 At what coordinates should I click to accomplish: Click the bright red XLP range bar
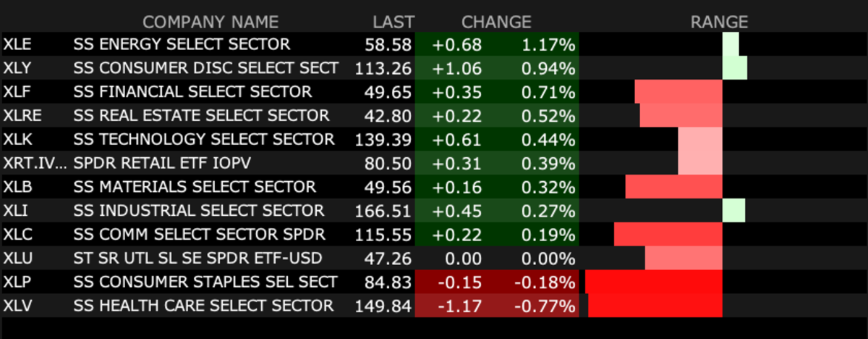[x=654, y=282]
